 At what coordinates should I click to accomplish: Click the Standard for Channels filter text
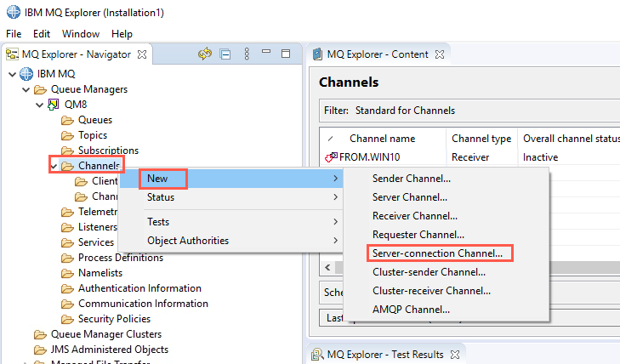(x=405, y=111)
